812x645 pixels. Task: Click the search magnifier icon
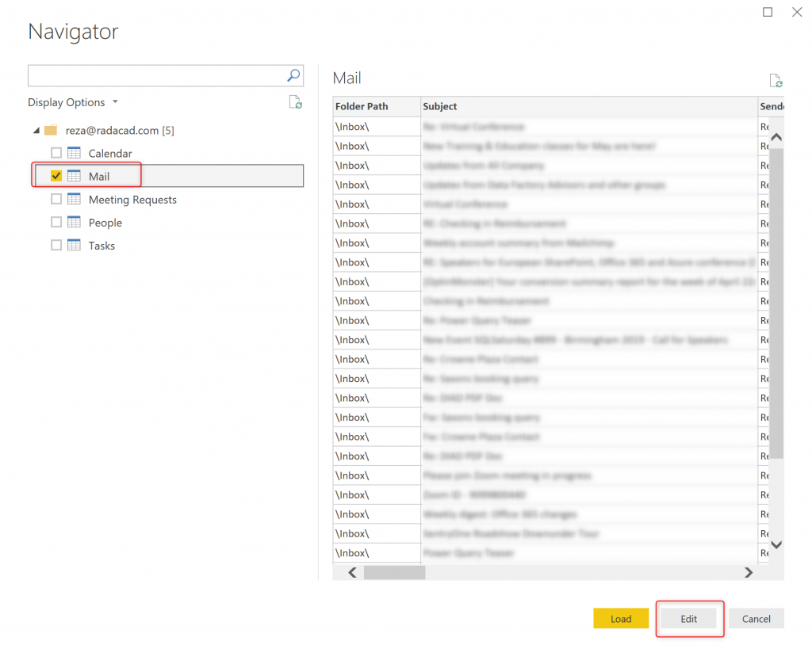[x=293, y=76]
